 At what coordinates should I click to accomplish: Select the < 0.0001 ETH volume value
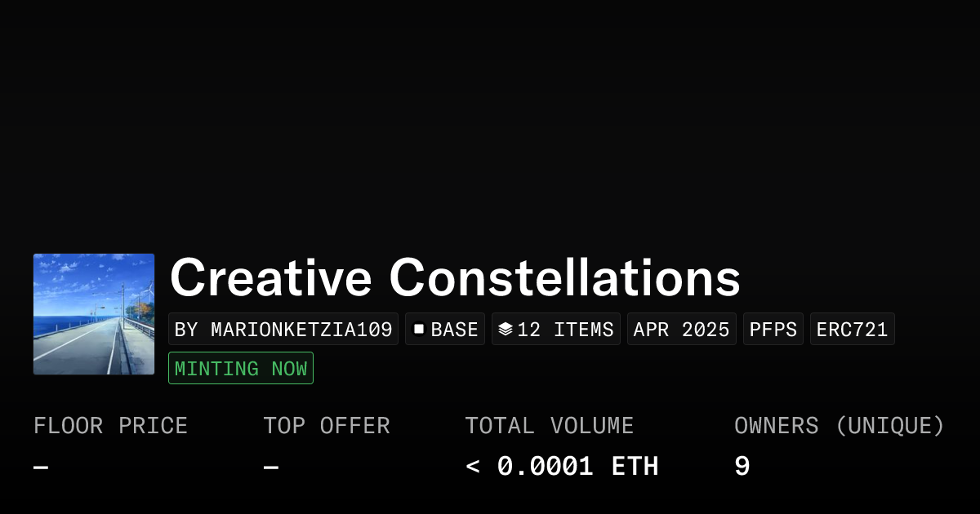(x=562, y=467)
